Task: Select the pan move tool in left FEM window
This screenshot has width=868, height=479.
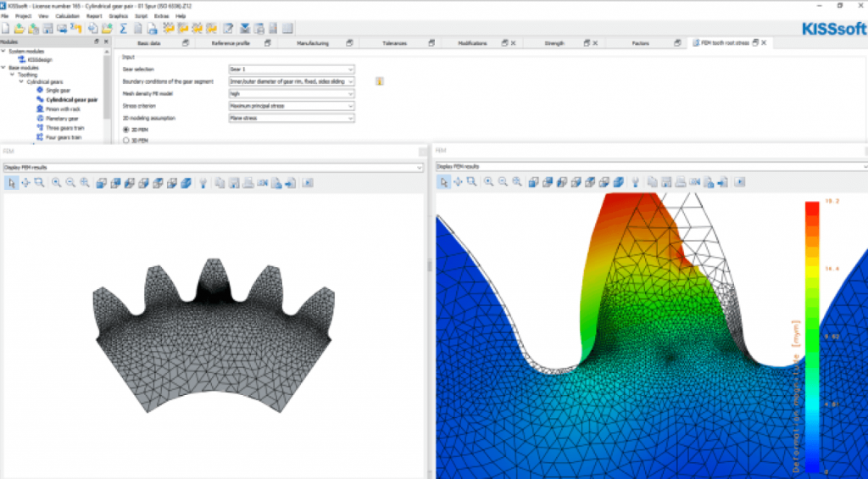Action: click(x=25, y=183)
